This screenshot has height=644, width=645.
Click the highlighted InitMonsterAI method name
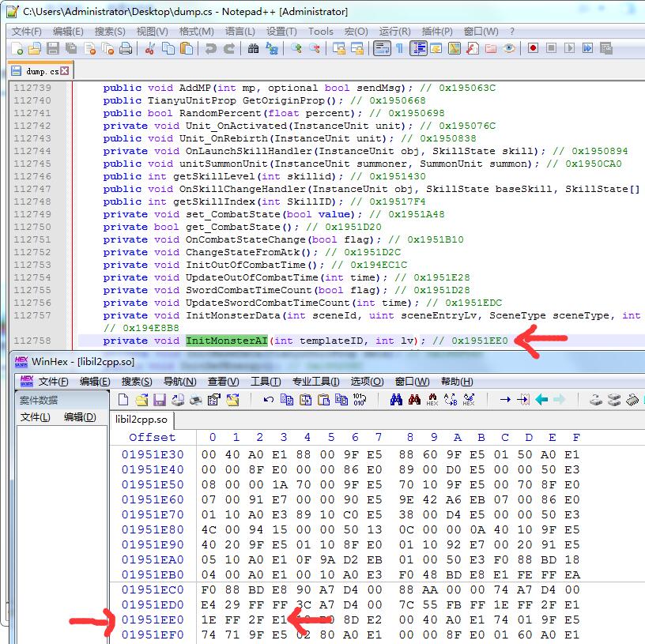227,341
